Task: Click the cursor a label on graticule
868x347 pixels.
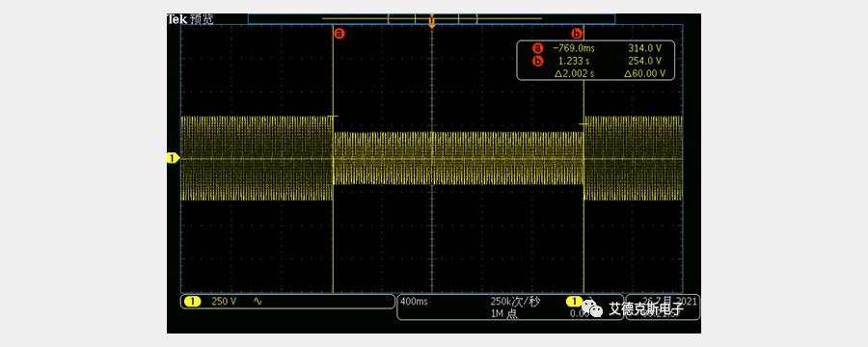Action: [339, 34]
